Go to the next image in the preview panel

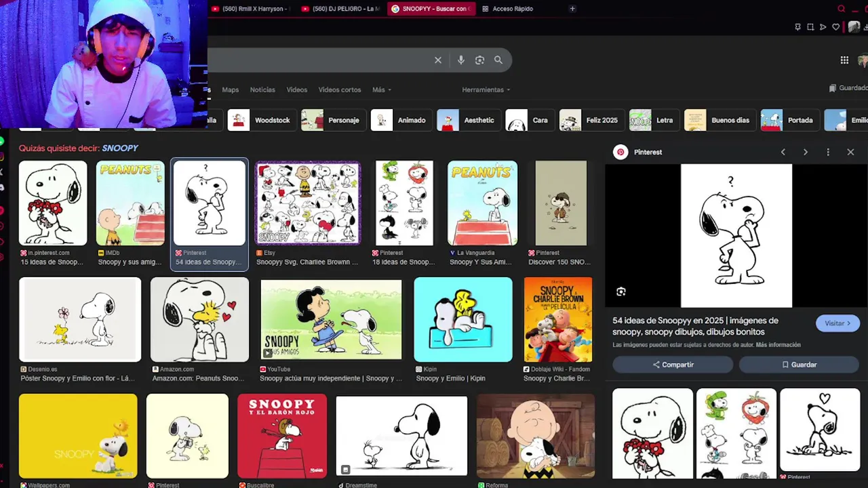806,152
